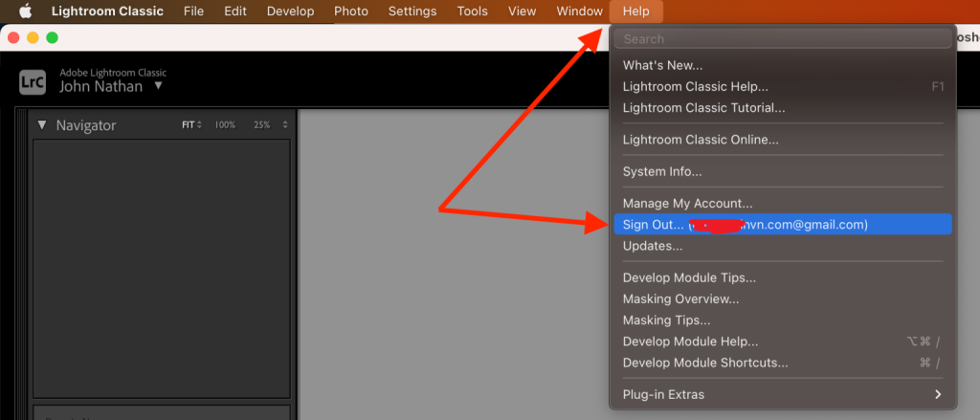Choose 25% zoom in Navigator
The image size is (980, 420).
pos(261,125)
